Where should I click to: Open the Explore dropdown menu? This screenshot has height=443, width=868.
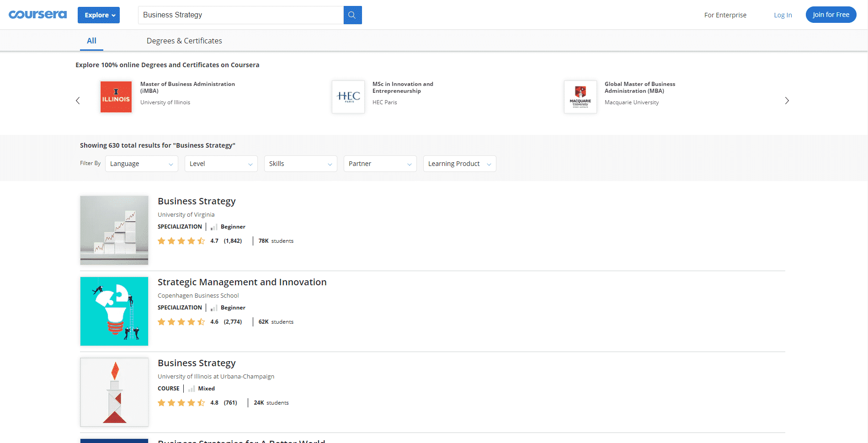[x=99, y=15]
